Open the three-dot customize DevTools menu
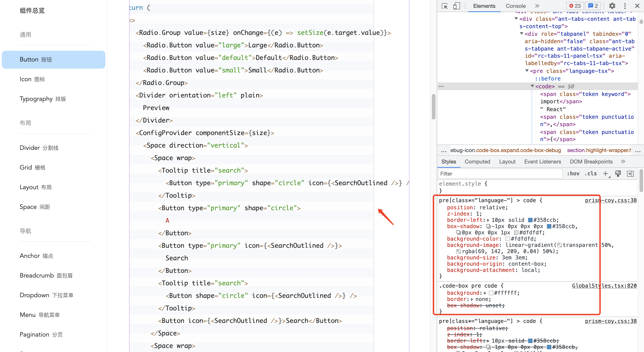The height and width of the screenshot is (352, 644). coord(625,6)
